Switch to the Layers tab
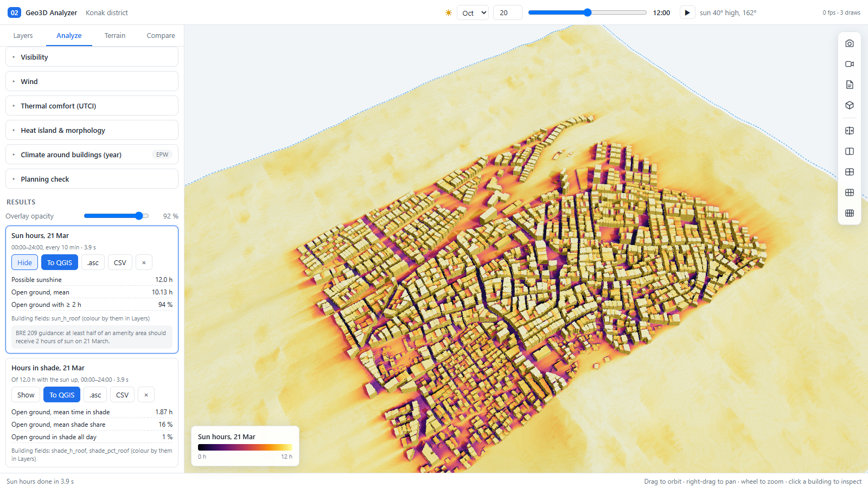This screenshot has width=868, height=488. tap(23, 36)
